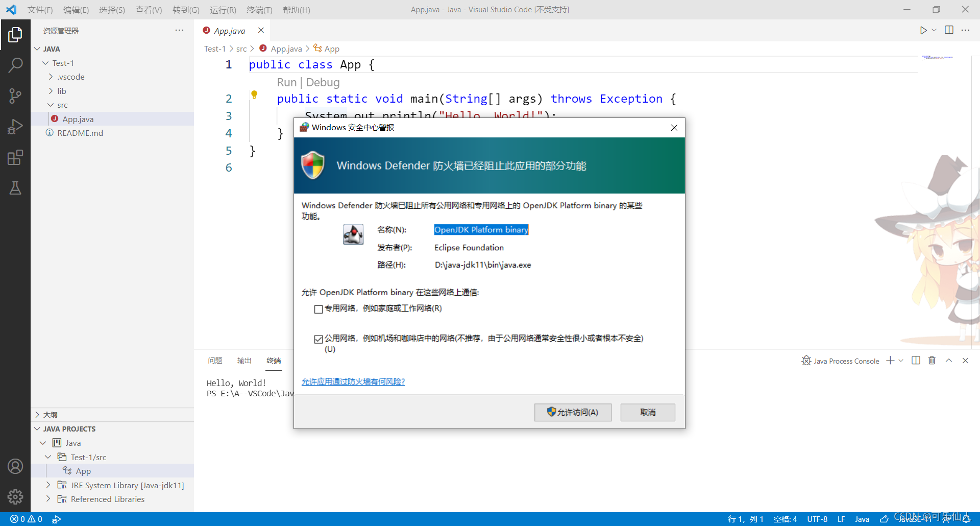The image size is (980, 526).
Task: Open the Source Control view
Action: tap(15, 96)
